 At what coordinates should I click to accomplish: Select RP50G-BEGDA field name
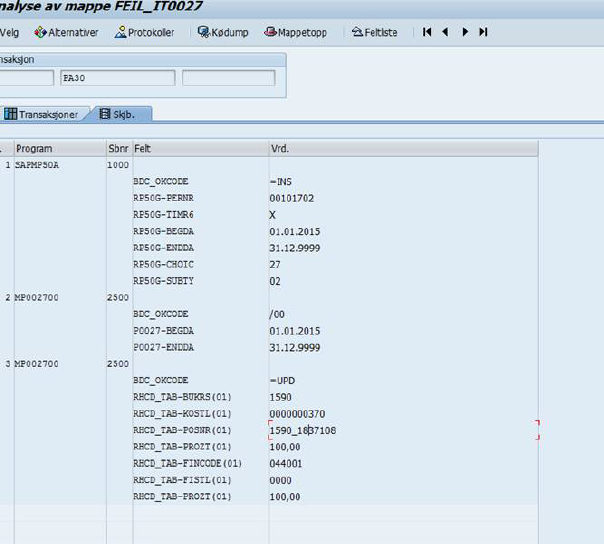point(163,231)
